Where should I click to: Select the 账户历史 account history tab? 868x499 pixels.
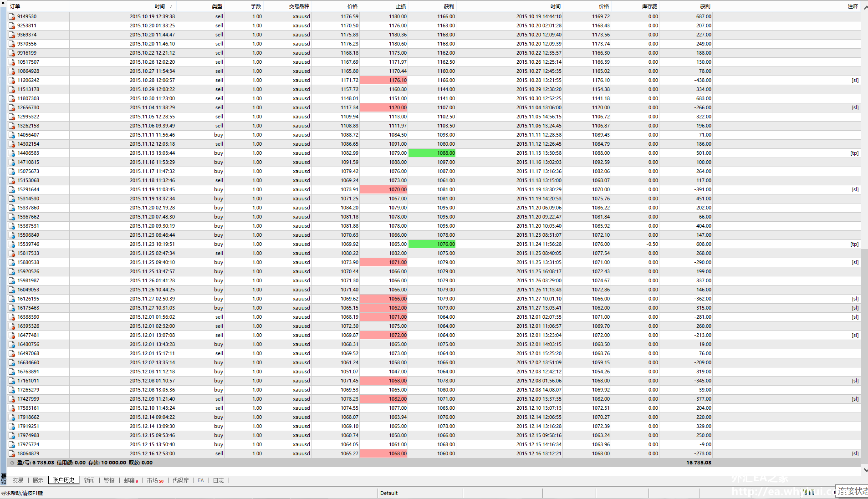(x=63, y=480)
